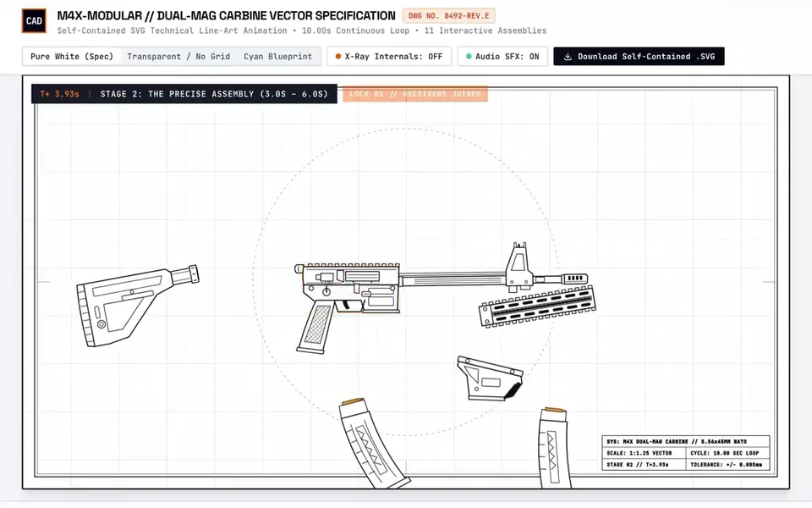Switch to the Cyan Blueprint theme
Viewport: 812px width, 508px height.
pyautogui.click(x=278, y=57)
